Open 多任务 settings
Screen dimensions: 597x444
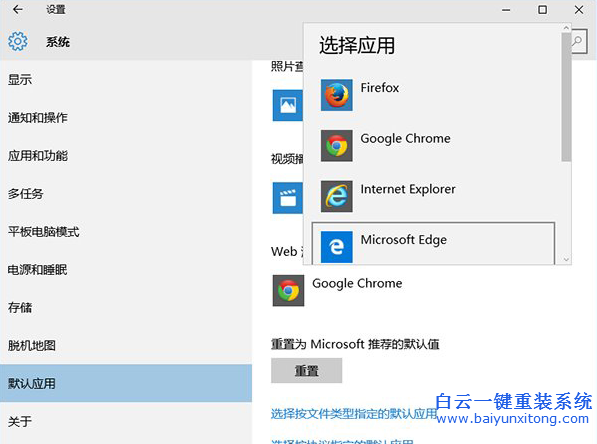tap(126, 194)
